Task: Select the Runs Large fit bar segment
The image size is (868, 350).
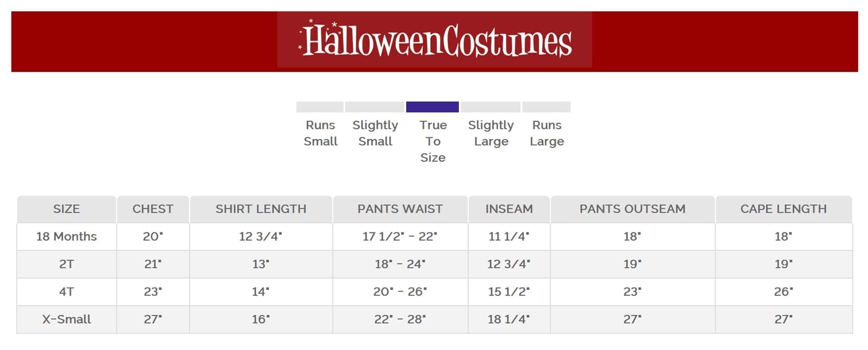Action: tap(546, 107)
